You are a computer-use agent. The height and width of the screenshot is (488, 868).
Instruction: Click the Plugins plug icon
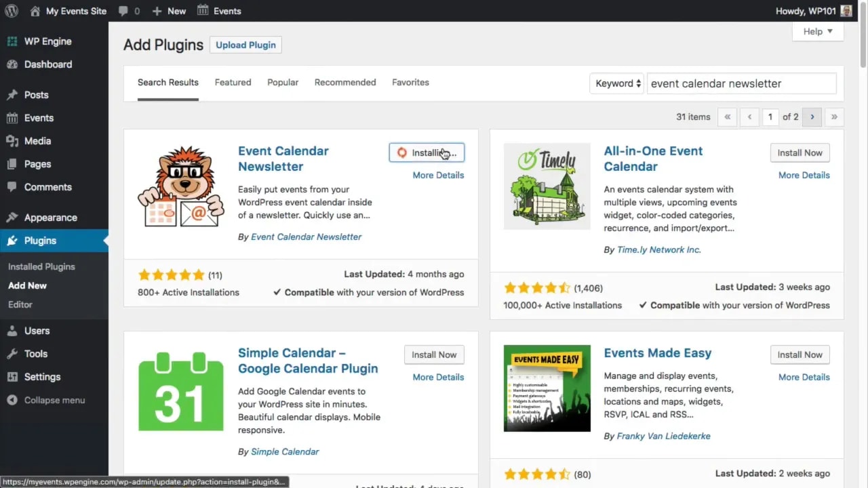tap(12, 241)
